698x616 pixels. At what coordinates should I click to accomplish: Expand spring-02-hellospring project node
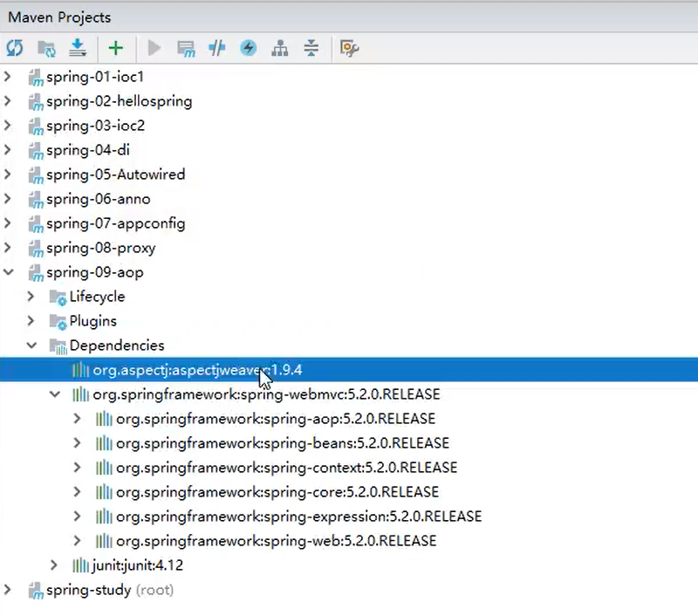click(8, 101)
